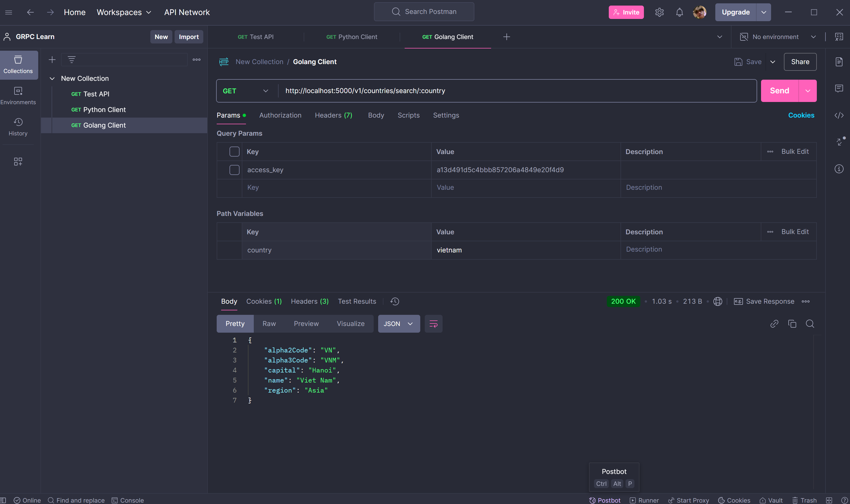Toggle access_key param checkbox

pos(234,170)
